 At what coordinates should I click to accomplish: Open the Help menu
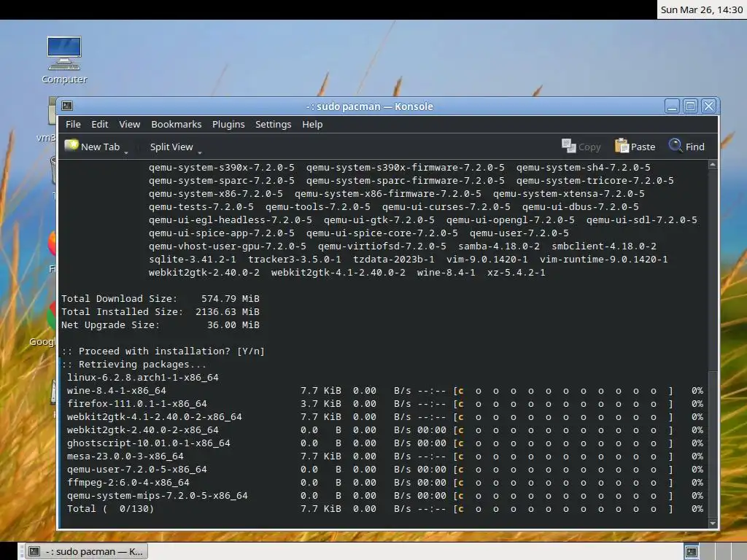312,124
